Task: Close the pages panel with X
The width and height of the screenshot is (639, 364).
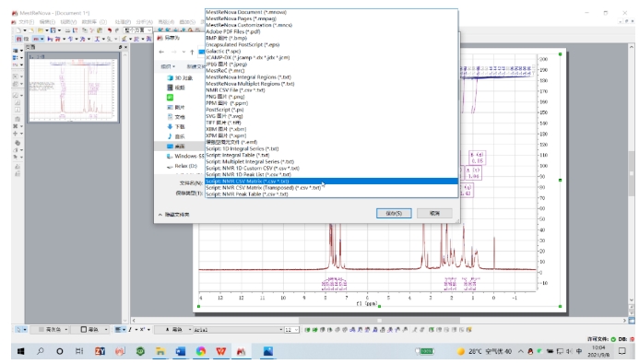Action: tap(125, 47)
